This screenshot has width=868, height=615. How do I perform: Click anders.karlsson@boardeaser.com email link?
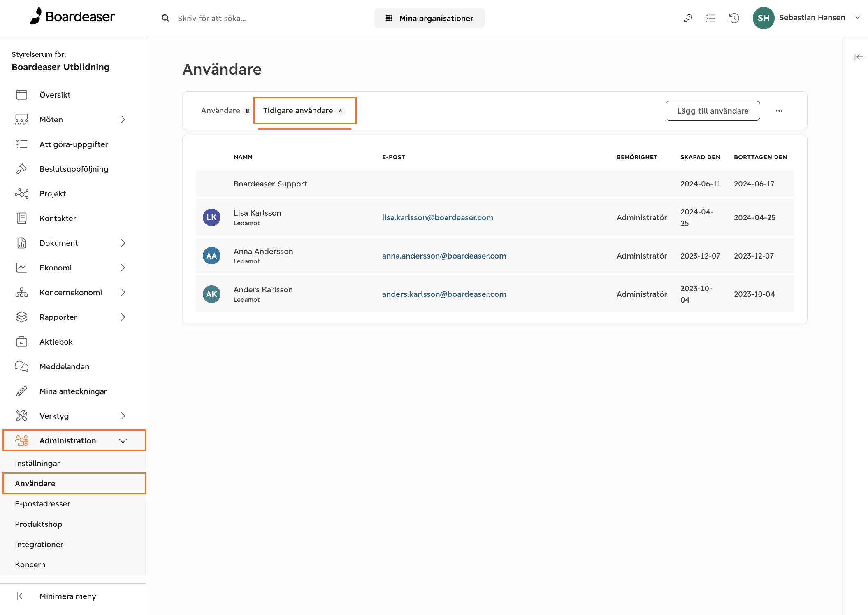pos(444,294)
